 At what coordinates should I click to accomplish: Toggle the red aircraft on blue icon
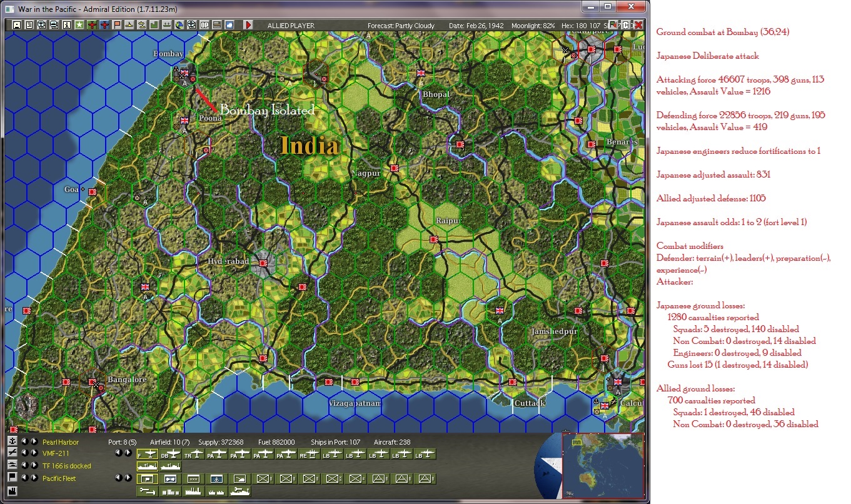[104, 25]
